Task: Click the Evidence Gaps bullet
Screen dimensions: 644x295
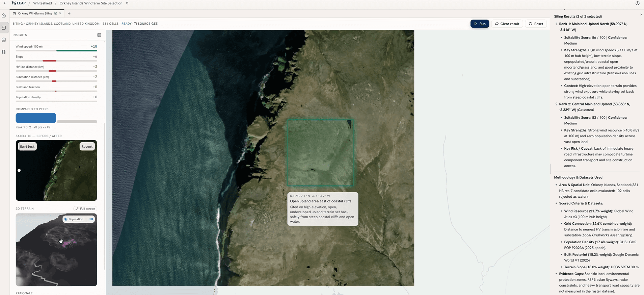Action: (x=599, y=282)
